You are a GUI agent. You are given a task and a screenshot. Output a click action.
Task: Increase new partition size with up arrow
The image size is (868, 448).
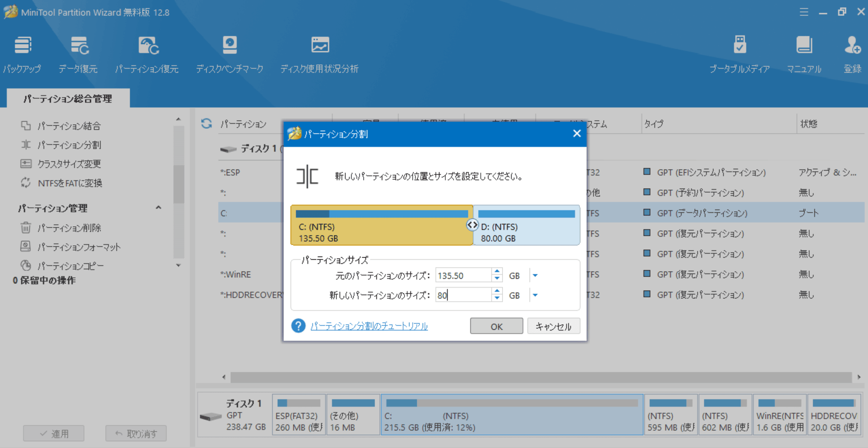497,292
